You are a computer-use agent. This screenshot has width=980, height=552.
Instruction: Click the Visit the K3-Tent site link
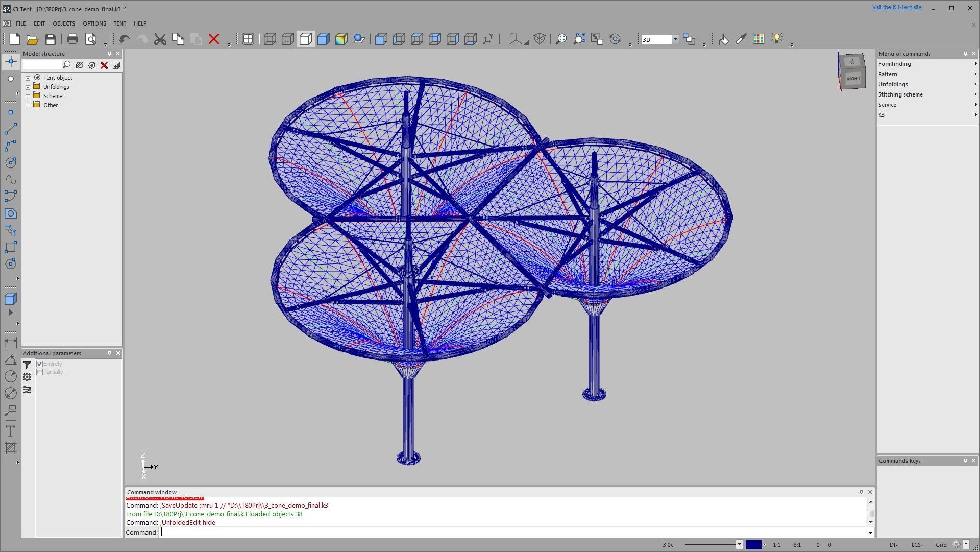pyautogui.click(x=896, y=7)
